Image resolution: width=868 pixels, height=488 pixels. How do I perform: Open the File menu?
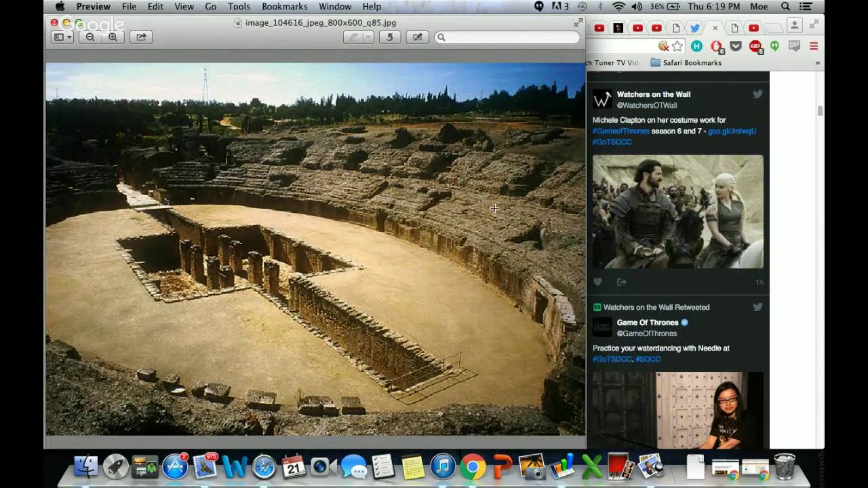point(129,7)
